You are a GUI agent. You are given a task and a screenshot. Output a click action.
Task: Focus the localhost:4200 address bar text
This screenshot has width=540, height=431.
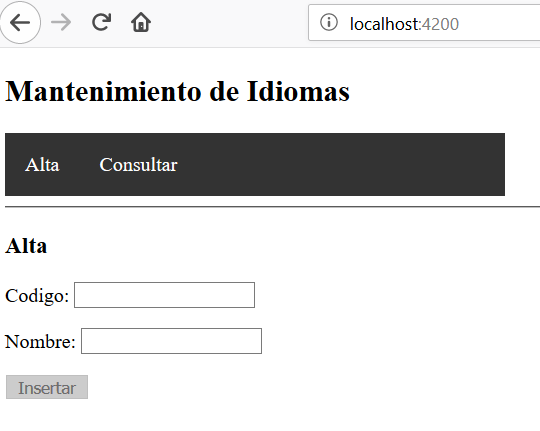tap(404, 24)
